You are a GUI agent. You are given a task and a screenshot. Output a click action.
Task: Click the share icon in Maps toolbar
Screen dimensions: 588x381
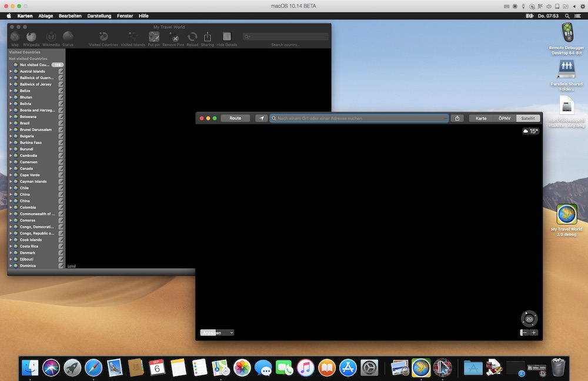[457, 118]
